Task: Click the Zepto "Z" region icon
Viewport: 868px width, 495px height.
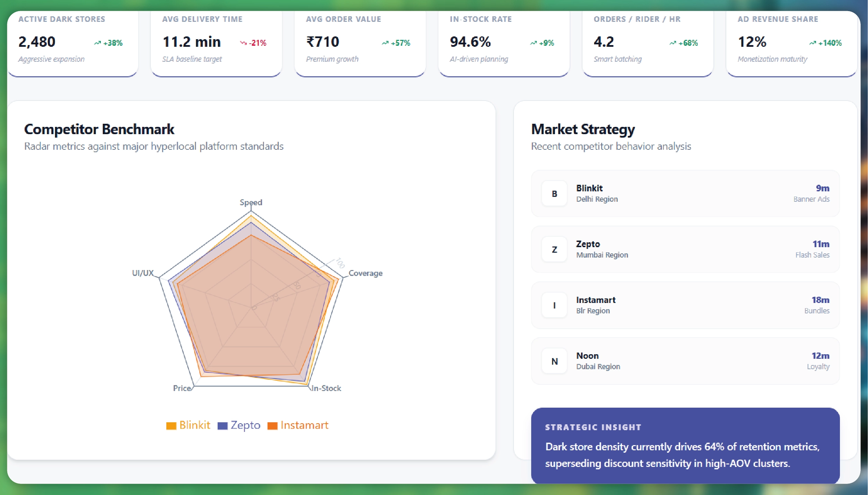Action: (x=554, y=249)
